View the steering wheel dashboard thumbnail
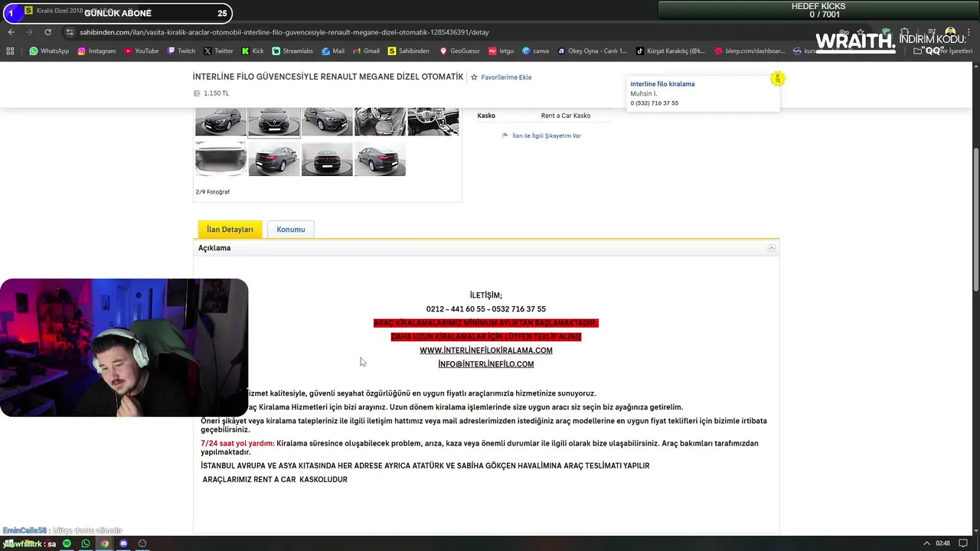The height and width of the screenshot is (551, 980). click(x=433, y=121)
